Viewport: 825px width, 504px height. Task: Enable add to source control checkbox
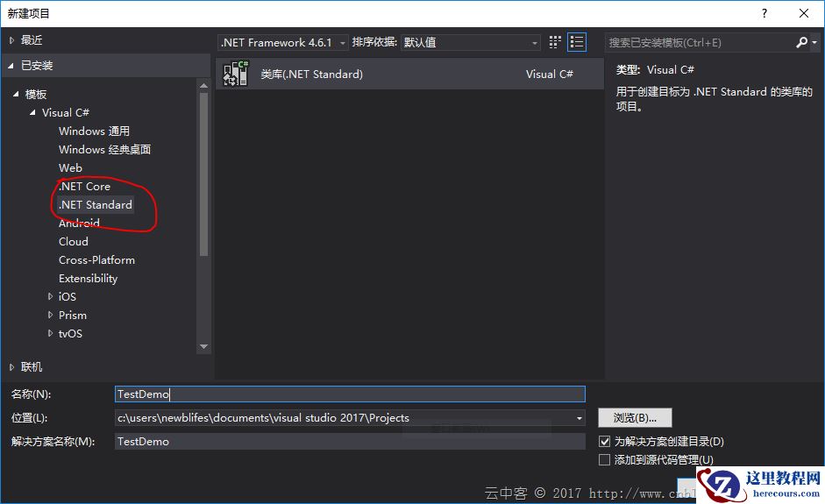tap(605, 460)
